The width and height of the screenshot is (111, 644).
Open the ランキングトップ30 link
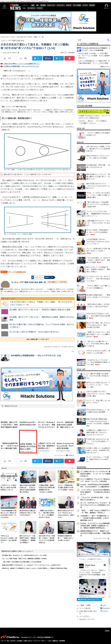(101, 539)
